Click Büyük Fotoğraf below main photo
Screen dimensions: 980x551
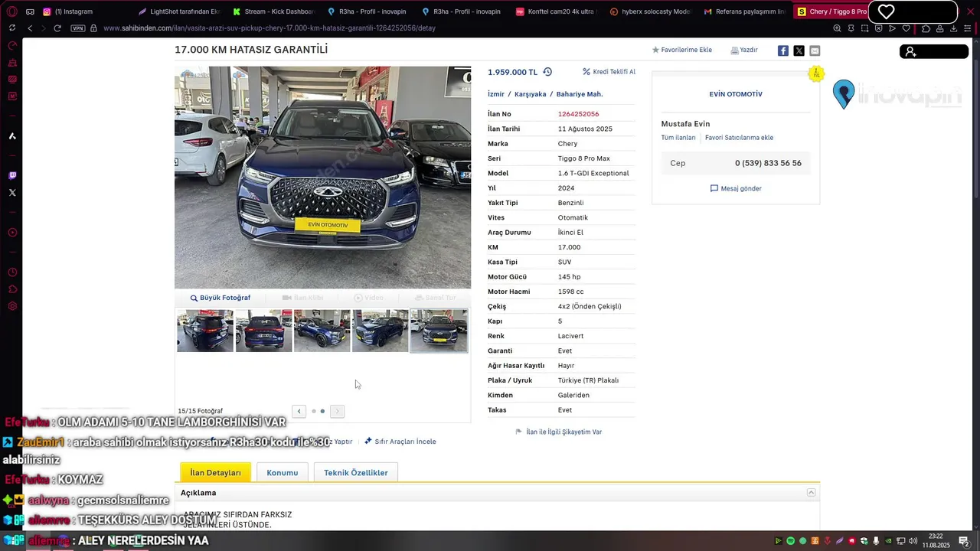click(x=220, y=298)
